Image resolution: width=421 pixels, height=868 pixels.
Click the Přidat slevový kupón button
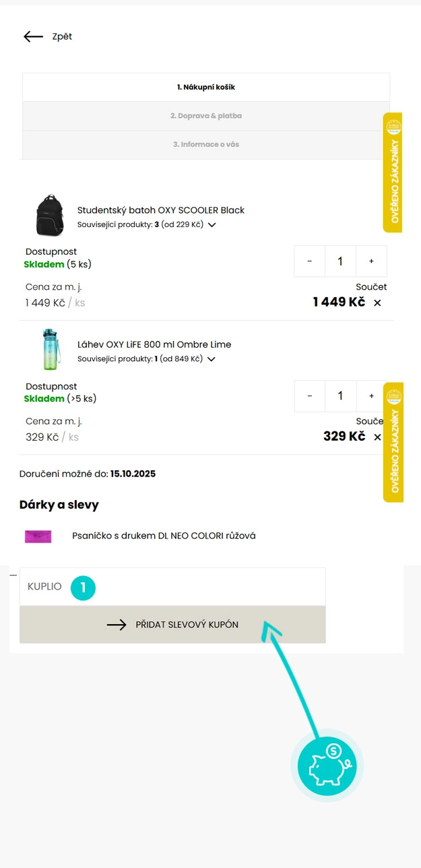click(x=172, y=625)
